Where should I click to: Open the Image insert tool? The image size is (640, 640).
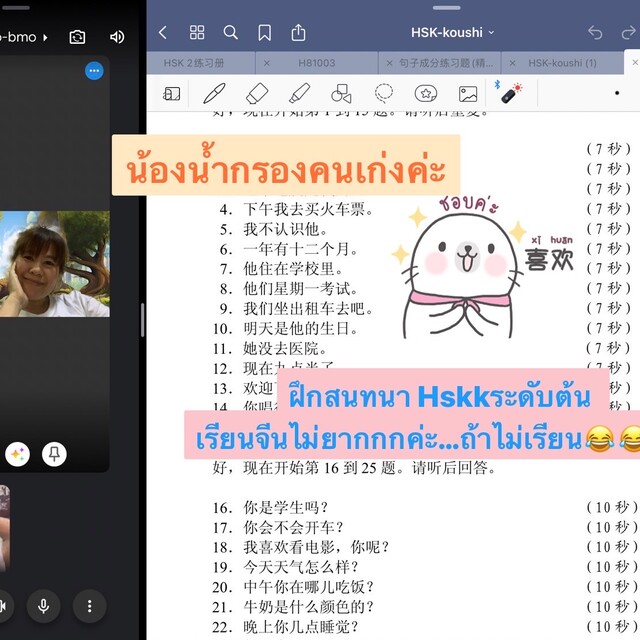tap(468, 94)
